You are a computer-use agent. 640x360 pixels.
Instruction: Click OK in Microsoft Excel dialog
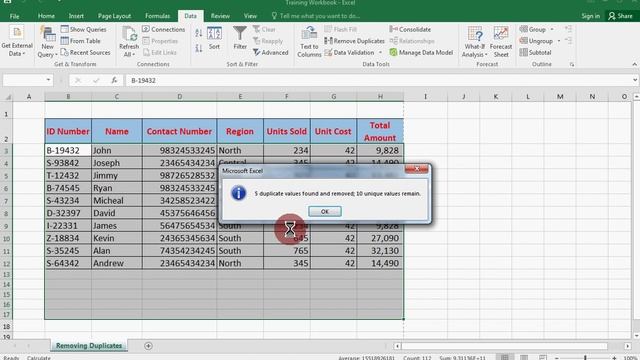[325, 211]
